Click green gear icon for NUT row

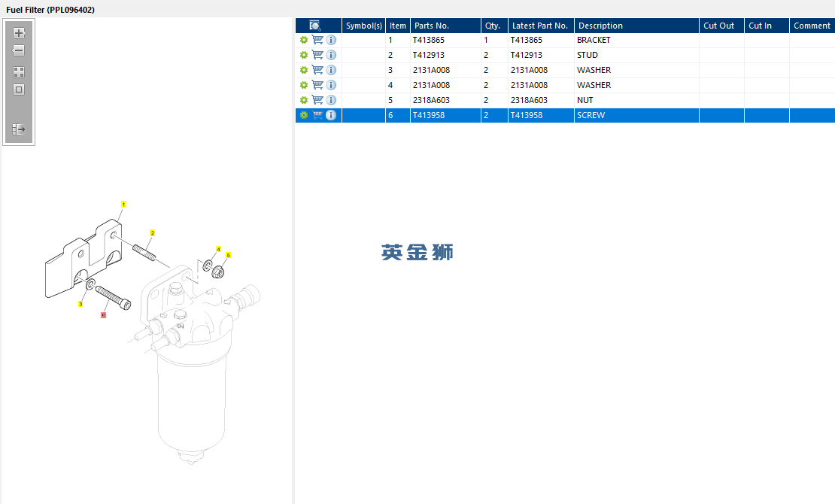pyautogui.click(x=304, y=99)
